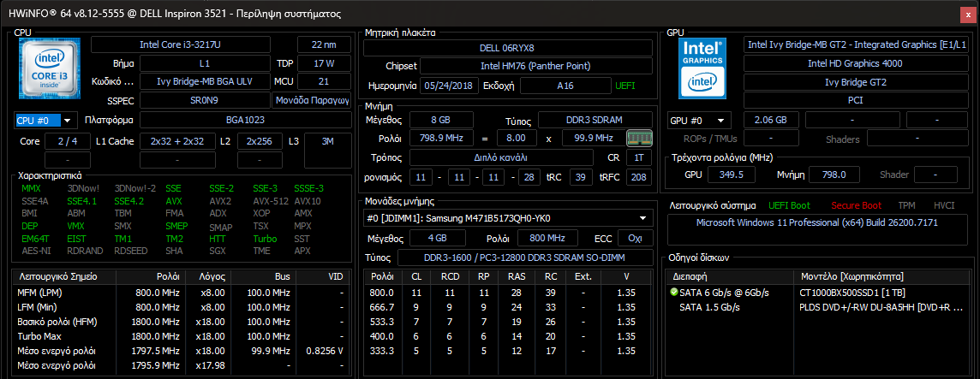Click the 22 nm process value

click(324, 44)
